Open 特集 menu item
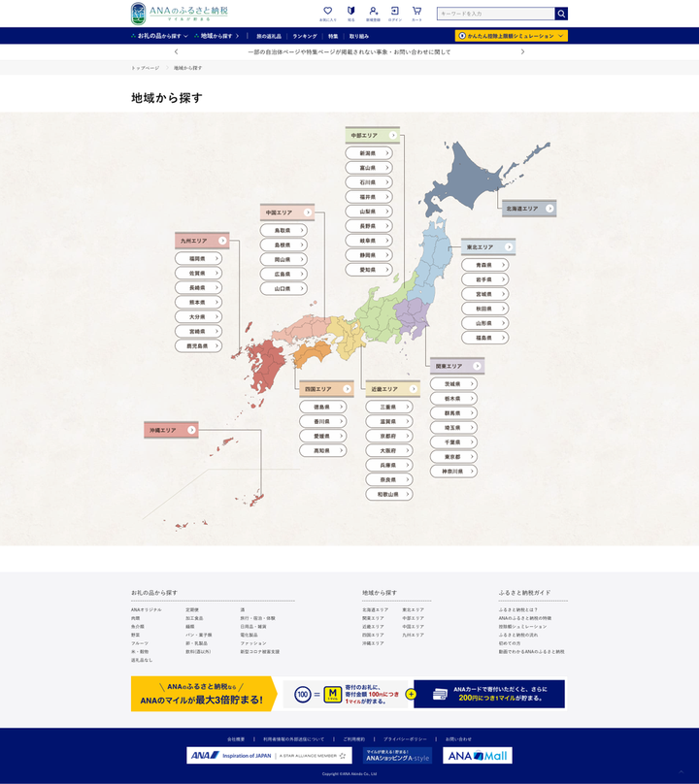 (333, 37)
